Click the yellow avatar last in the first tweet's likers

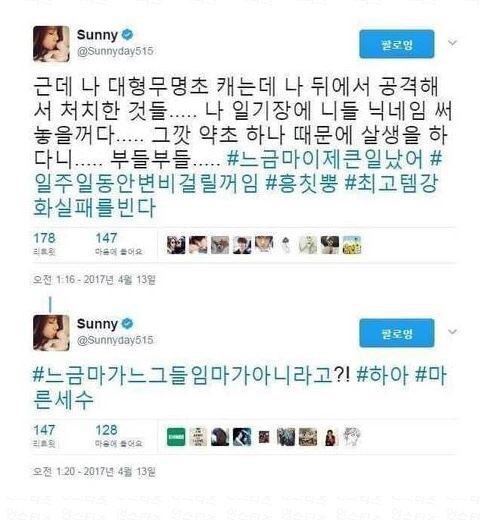(x=352, y=245)
